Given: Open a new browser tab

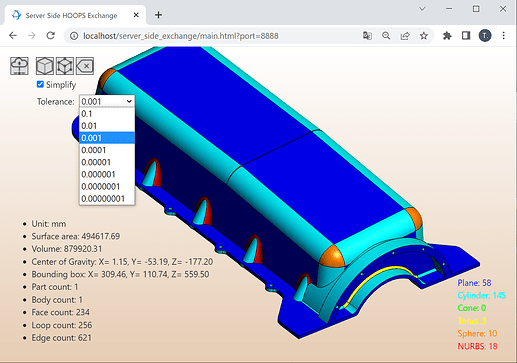Looking at the screenshot, I should (x=159, y=15).
